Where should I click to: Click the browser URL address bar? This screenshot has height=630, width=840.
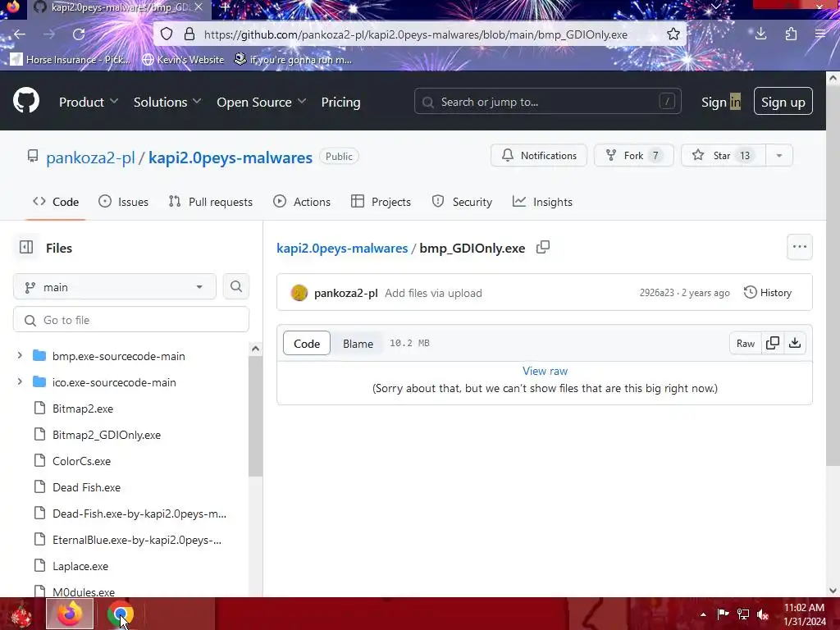[x=415, y=34]
